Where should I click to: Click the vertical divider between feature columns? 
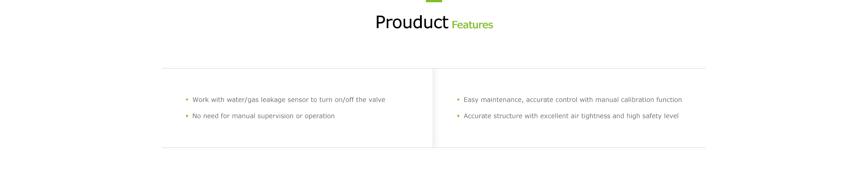(433, 108)
